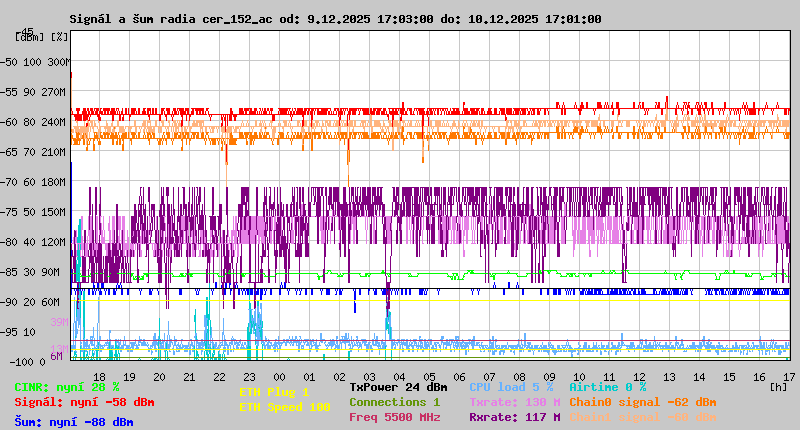Image resolution: width=800 pixels, height=430 pixels.
Task: Select the Txrate 130 M legend label
Action: point(514,402)
